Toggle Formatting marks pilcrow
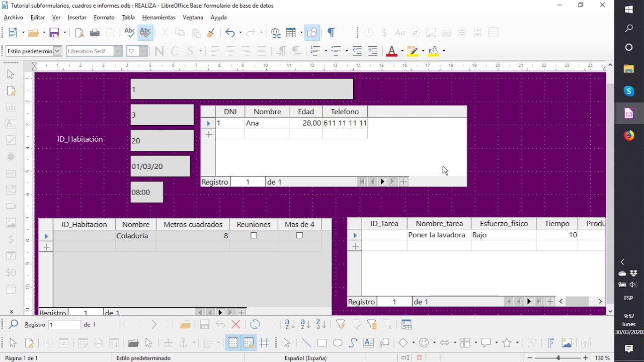The height and width of the screenshot is (362, 644). click(331, 33)
